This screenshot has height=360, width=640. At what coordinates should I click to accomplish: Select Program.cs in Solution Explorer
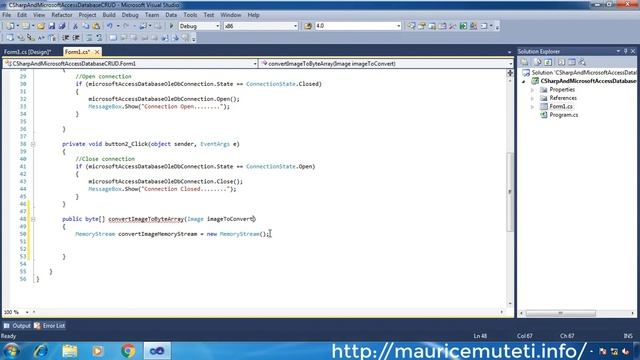[x=563, y=115]
